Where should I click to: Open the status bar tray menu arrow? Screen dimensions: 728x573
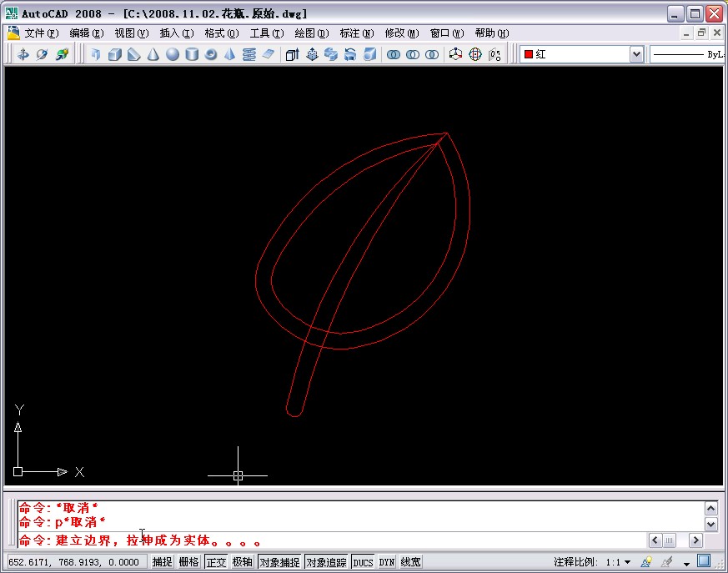tap(686, 563)
